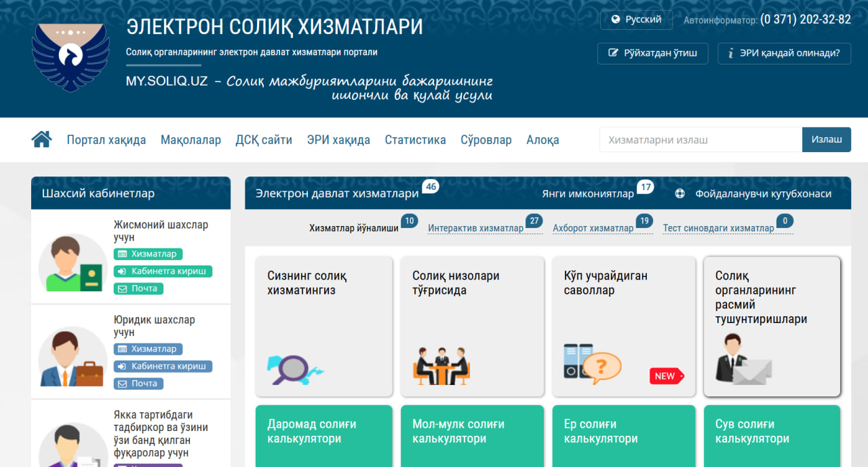Switch to Интерактив хизматлар tab
The width and height of the screenshot is (868, 467).
coord(475,228)
